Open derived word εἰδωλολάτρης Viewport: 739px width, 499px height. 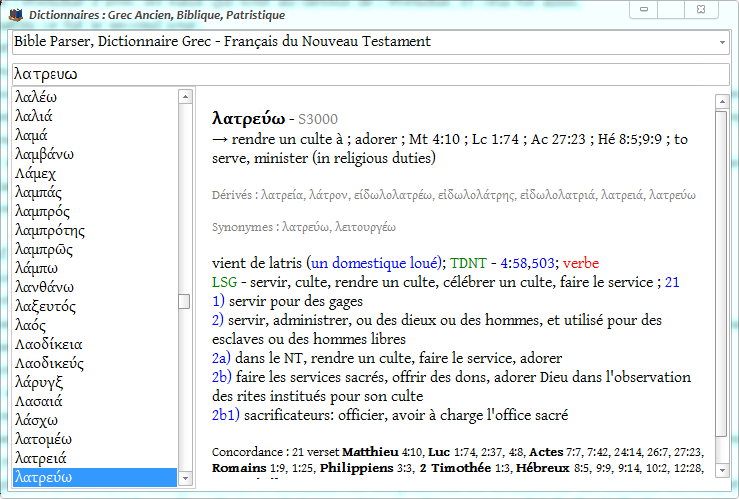pyautogui.click(x=476, y=195)
